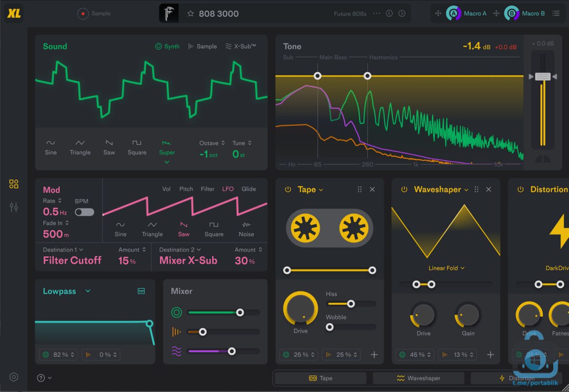Click the Tape Hiss slider handle
Viewport: 569px width, 392px height.
pos(351,303)
